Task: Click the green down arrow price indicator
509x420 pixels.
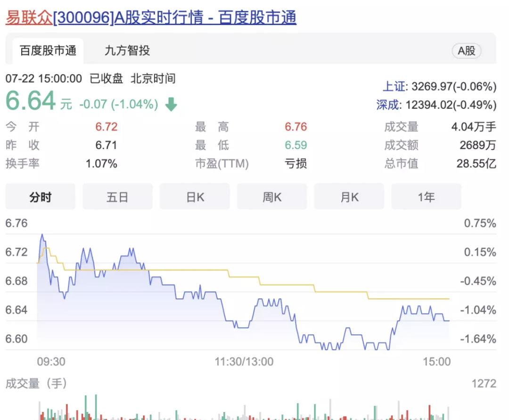Action: [x=171, y=104]
